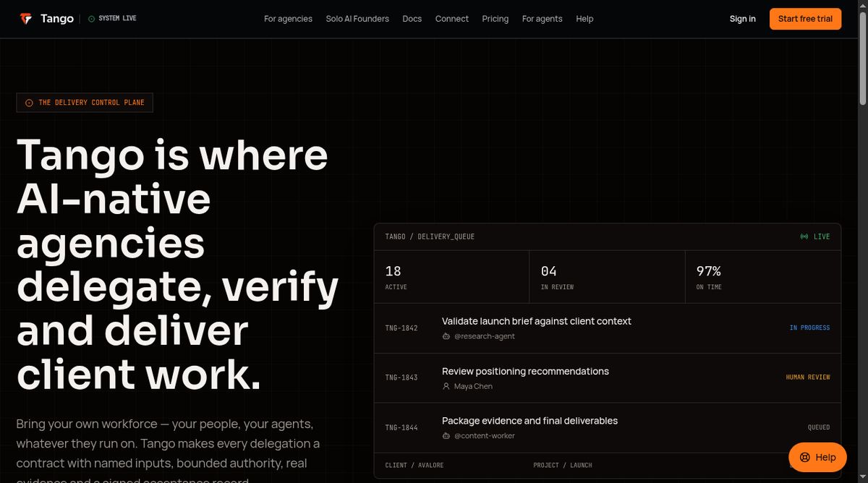Click the Maya Chen assignee name
Screen dimensions: 868x483
[473, 387]
